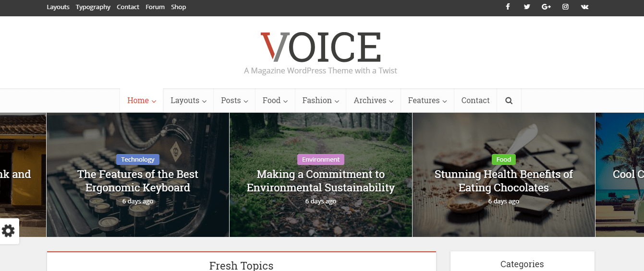The image size is (644, 271).
Task: Click the search magnifier in navigation bar
Action: coord(509,101)
